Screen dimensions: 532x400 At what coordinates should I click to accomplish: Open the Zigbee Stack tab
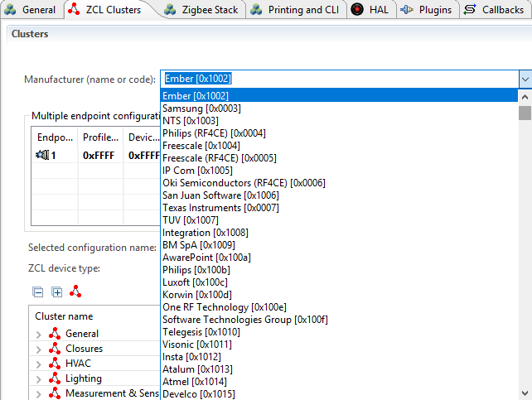point(201,10)
